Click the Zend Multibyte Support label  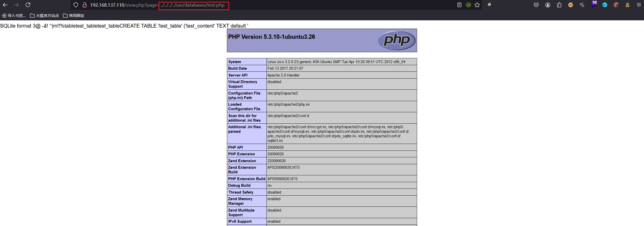(x=247, y=213)
